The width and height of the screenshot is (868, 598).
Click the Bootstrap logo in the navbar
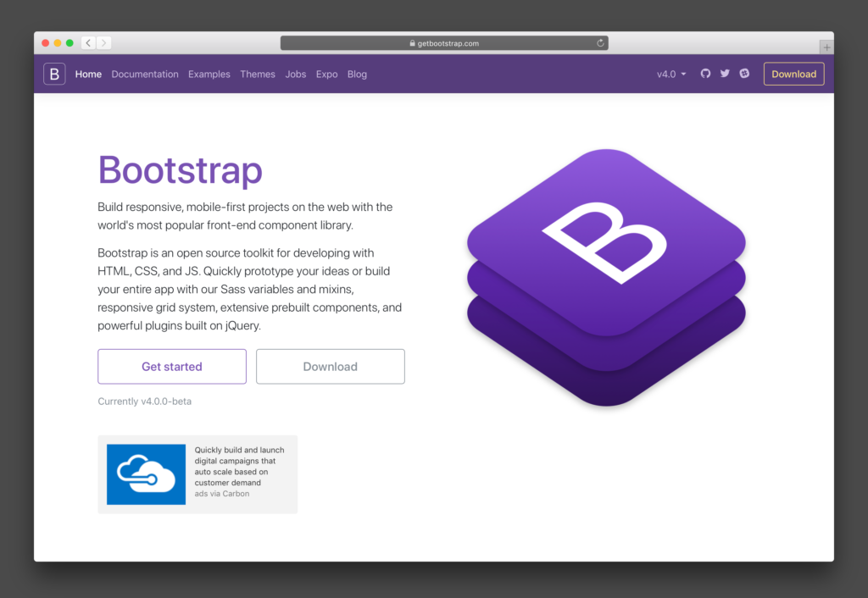click(53, 74)
